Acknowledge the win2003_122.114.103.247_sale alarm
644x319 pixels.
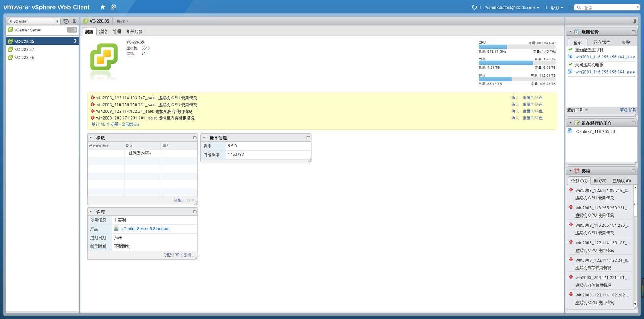click(x=515, y=97)
